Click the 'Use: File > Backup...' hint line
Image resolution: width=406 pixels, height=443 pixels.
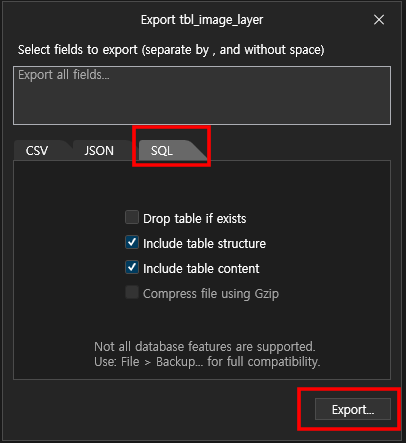point(207,362)
